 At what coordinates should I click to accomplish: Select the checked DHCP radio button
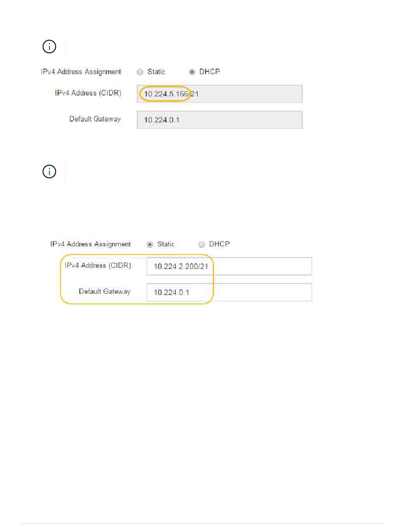pos(192,72)
